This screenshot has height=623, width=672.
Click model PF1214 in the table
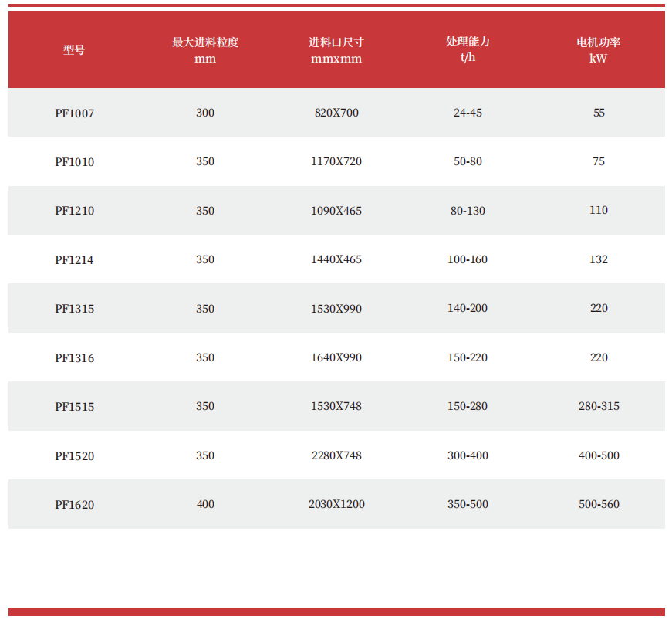(x=74, y=260)
